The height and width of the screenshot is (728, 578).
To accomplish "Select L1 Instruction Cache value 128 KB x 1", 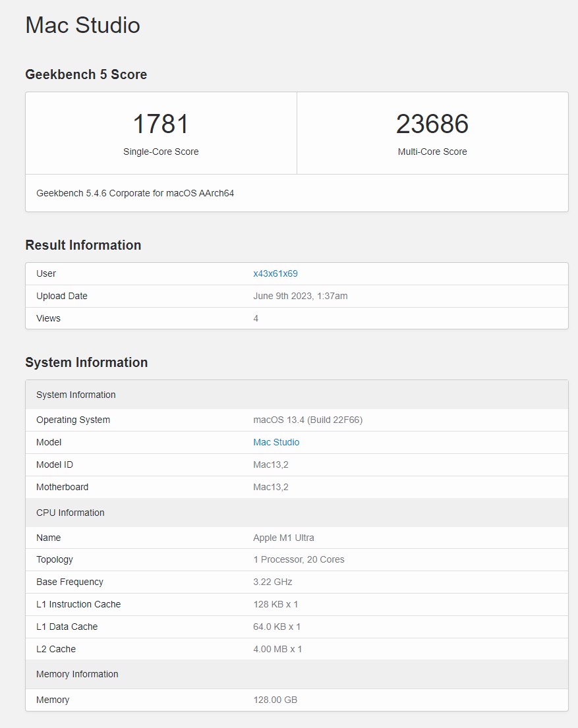I will [275, 604].
